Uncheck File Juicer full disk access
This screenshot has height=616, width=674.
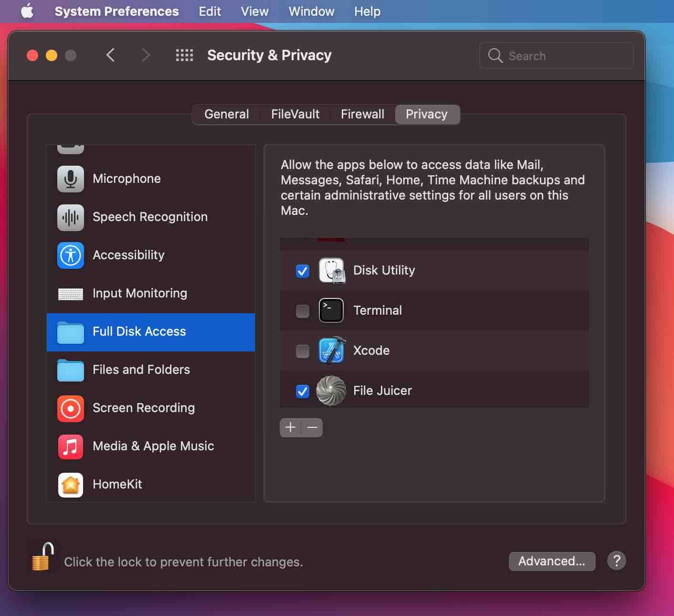[303, 392]
